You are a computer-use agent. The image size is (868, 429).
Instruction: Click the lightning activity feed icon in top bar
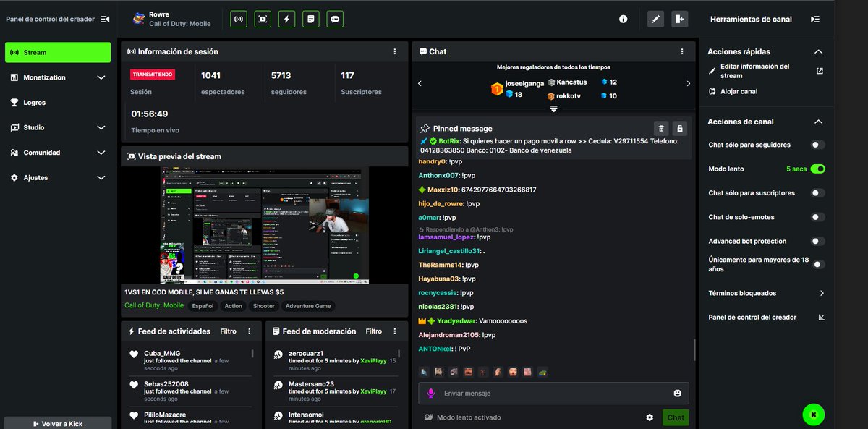(x=287, y=20)
